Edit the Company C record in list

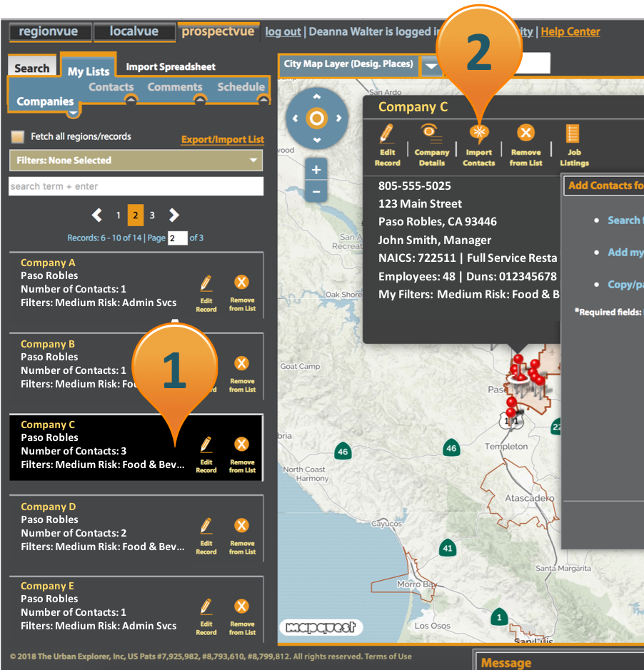coord(206,455)
